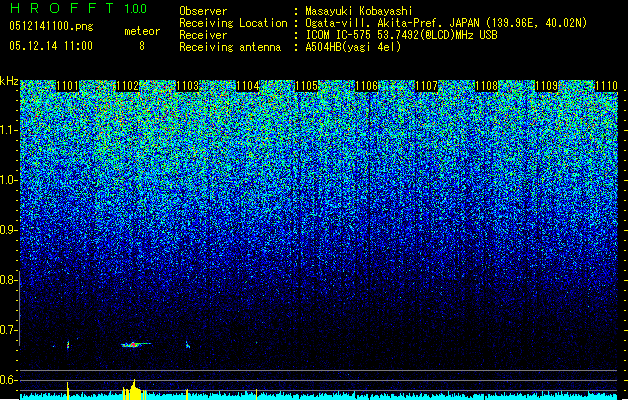Click the 1107 time marker
The width and height of the screenshot is (629, 400).
[426, 86]
